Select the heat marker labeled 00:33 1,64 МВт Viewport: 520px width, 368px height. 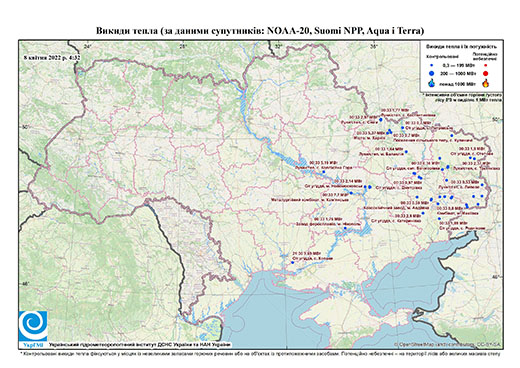point(406,152)
